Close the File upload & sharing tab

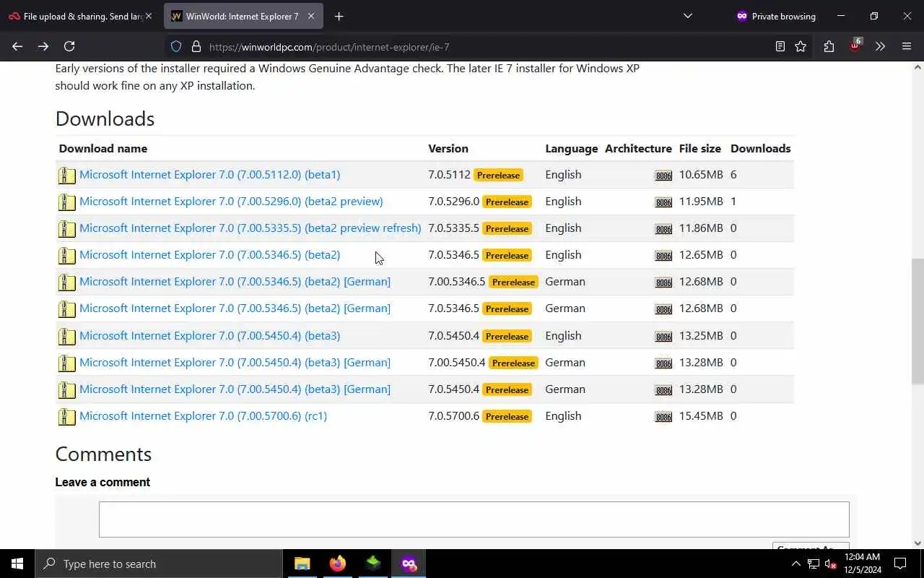[149, 16]
